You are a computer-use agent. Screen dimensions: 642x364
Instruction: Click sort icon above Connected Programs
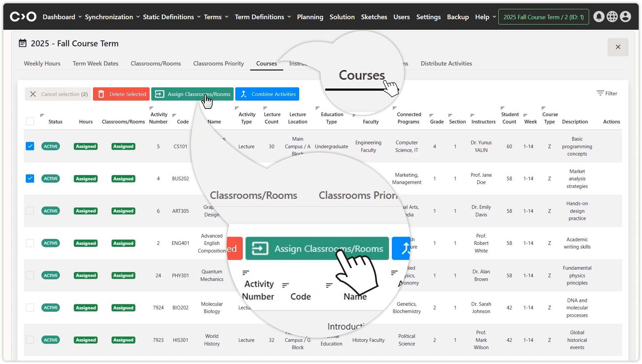(x=394, y=108)
